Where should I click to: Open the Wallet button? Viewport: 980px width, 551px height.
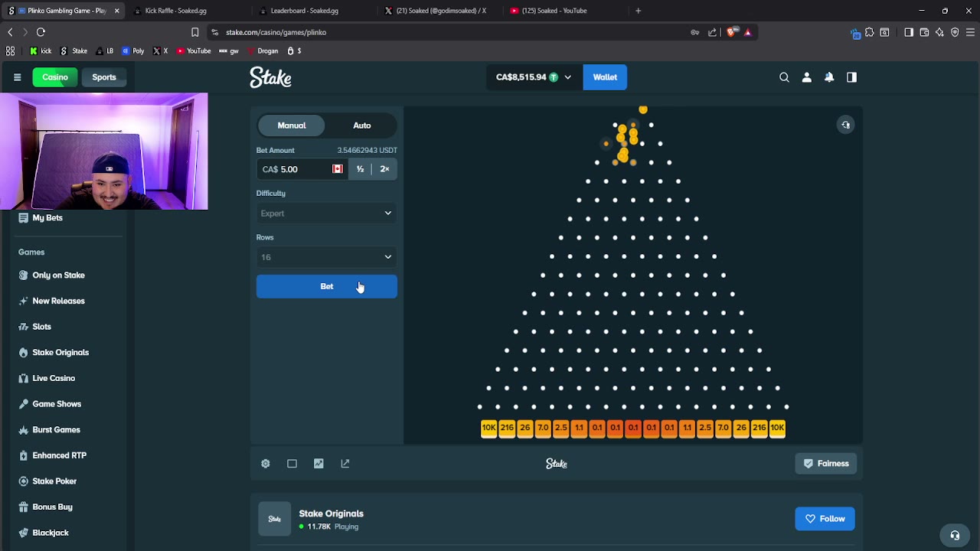(605, 77)
